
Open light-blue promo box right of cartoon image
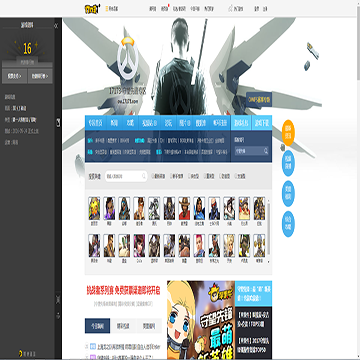tap(253, 293)
